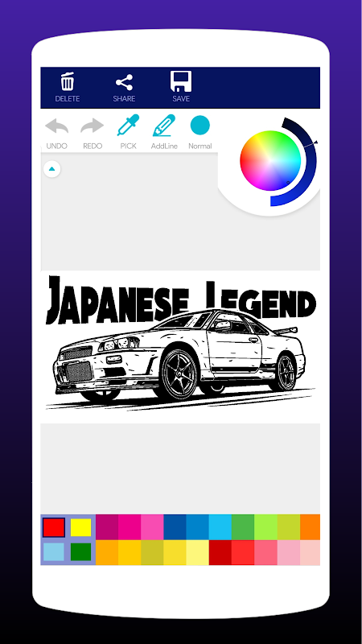The image size is (362, 644).
Task: Choose the yellow-green olive top-row swatch
Action: tap(289, 527)
